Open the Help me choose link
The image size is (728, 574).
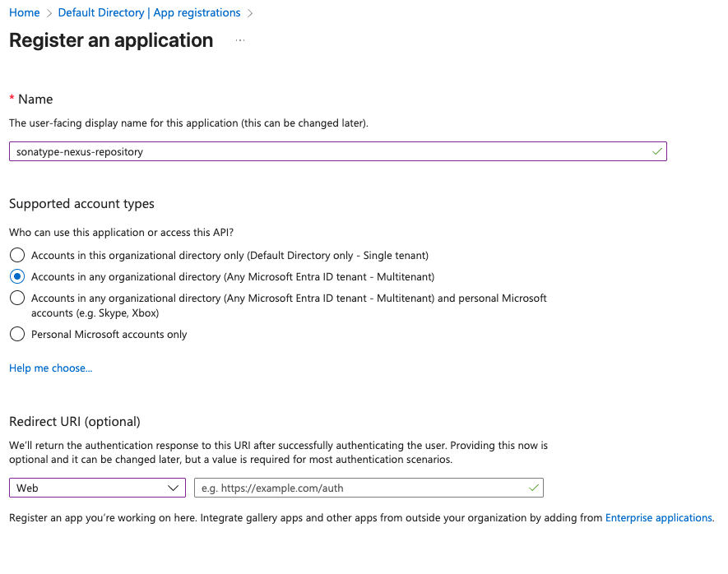pyautogui.click(x=51, y=368)
